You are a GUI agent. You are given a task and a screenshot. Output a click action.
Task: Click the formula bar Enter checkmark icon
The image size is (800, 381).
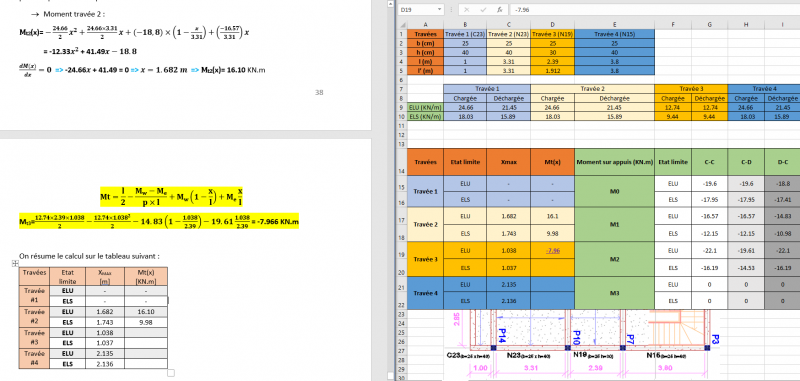coord(483,10)
